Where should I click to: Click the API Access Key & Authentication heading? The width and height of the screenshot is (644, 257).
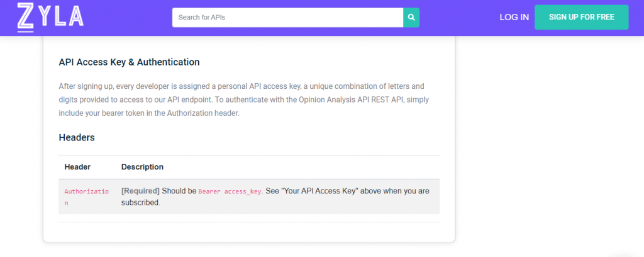coord(130,62)
